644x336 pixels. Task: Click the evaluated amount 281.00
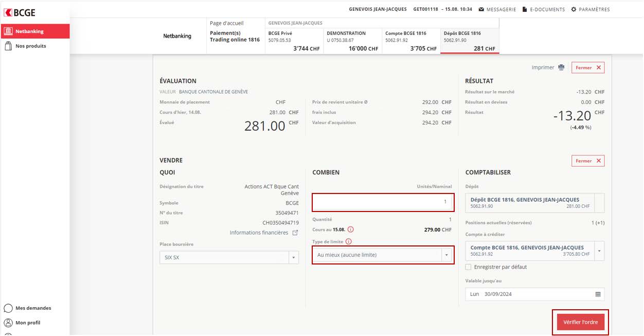(x=264, y=126)
